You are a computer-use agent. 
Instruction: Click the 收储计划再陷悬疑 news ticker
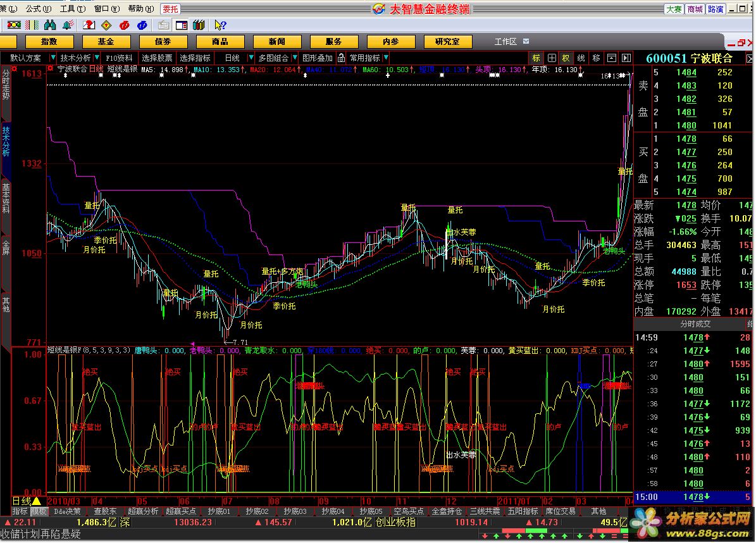(x=41, y=534)
